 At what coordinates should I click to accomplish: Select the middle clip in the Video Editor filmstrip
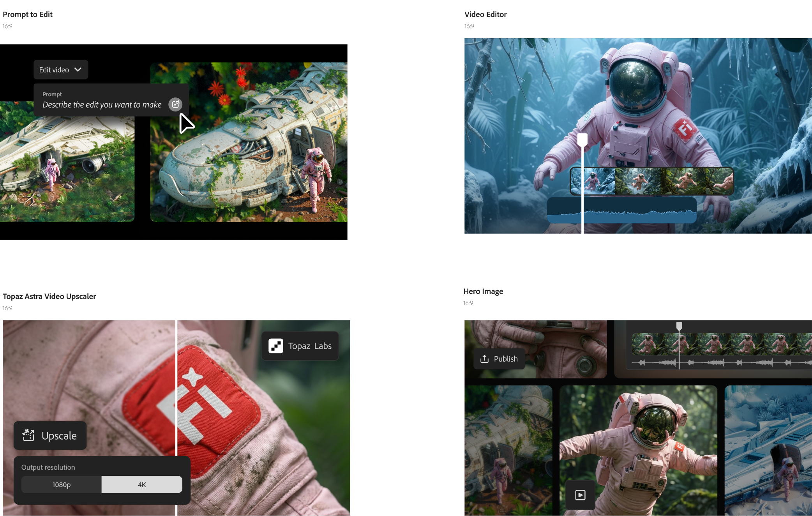pyautogui.click(x=638, y=181)
